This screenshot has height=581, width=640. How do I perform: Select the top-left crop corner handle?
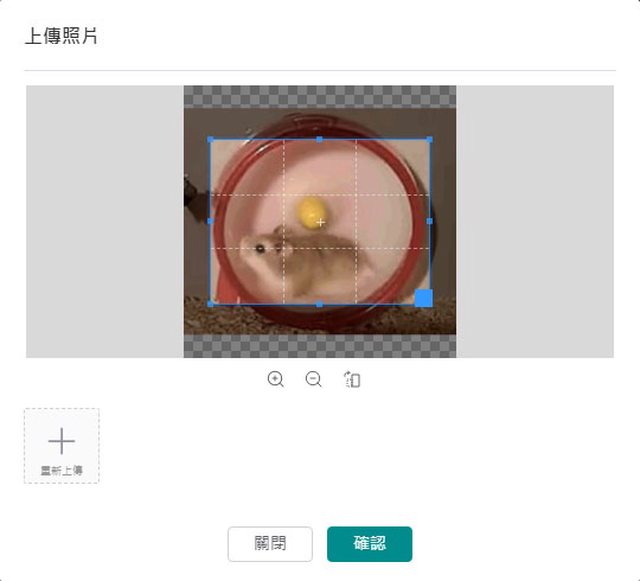(x=211, y=140)
